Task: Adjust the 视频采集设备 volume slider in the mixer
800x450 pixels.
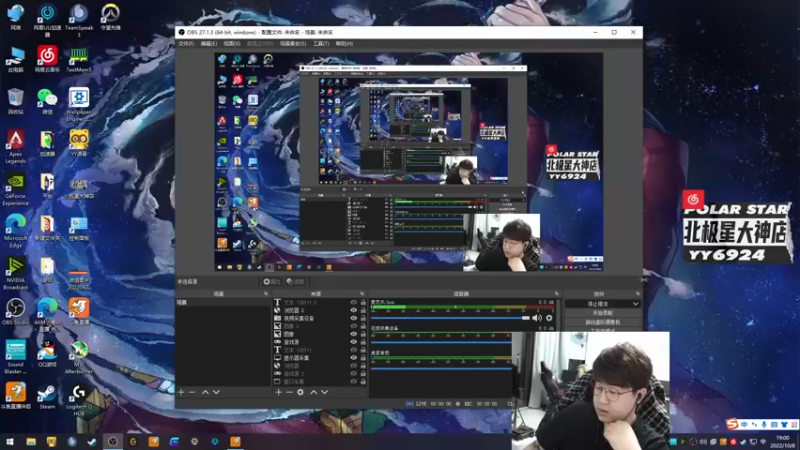Action: click(441, 343)
